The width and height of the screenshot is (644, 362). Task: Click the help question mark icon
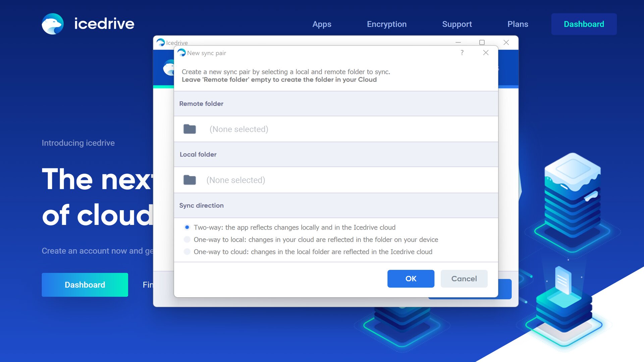click(462, 53)
